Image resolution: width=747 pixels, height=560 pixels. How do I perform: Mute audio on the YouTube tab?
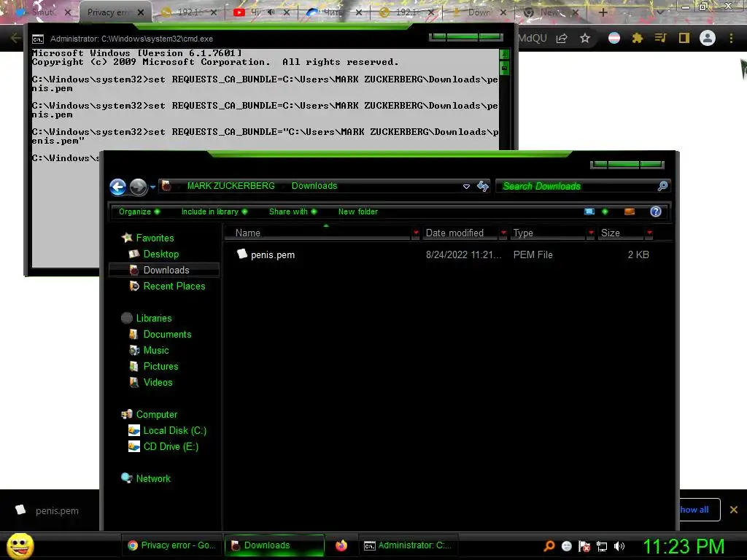coord(271,12)
